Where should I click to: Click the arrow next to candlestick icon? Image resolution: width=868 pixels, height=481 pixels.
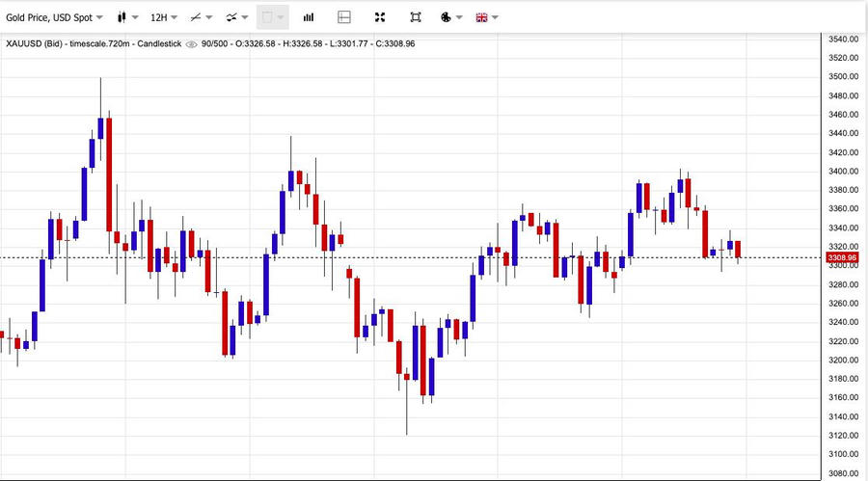coord(136,17)
